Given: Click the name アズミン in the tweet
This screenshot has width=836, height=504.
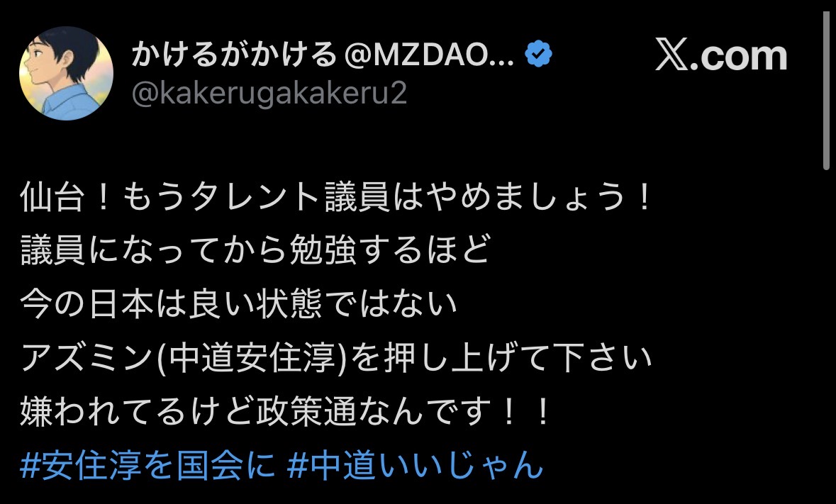Looking at the screenshot, I should point(87,357).
